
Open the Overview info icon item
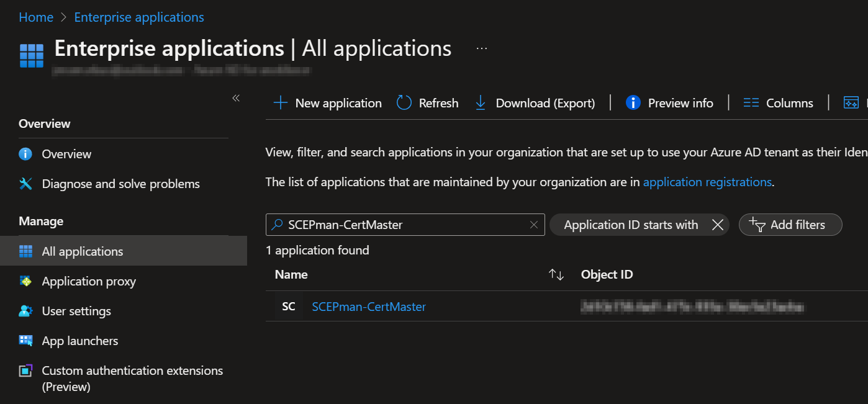[66, 154]
